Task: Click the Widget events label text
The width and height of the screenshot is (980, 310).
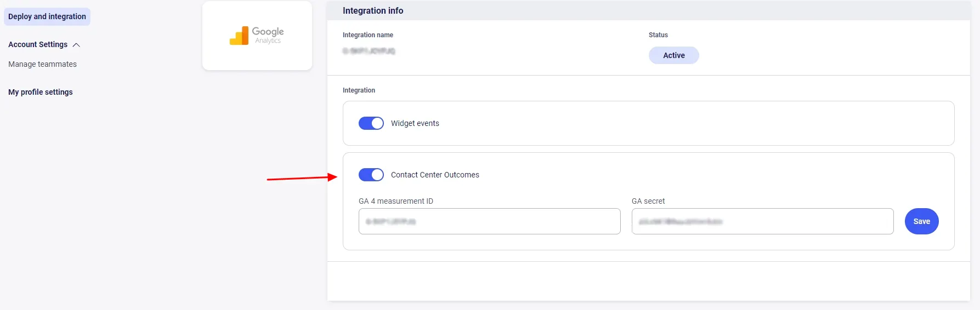Action: click(x=415, y=123)
